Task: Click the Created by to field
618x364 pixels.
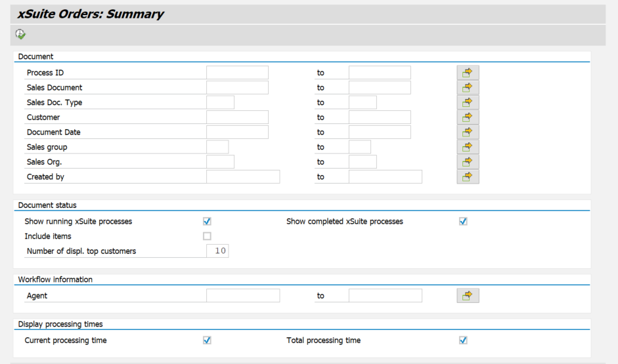Action: [x=386, y=176]
